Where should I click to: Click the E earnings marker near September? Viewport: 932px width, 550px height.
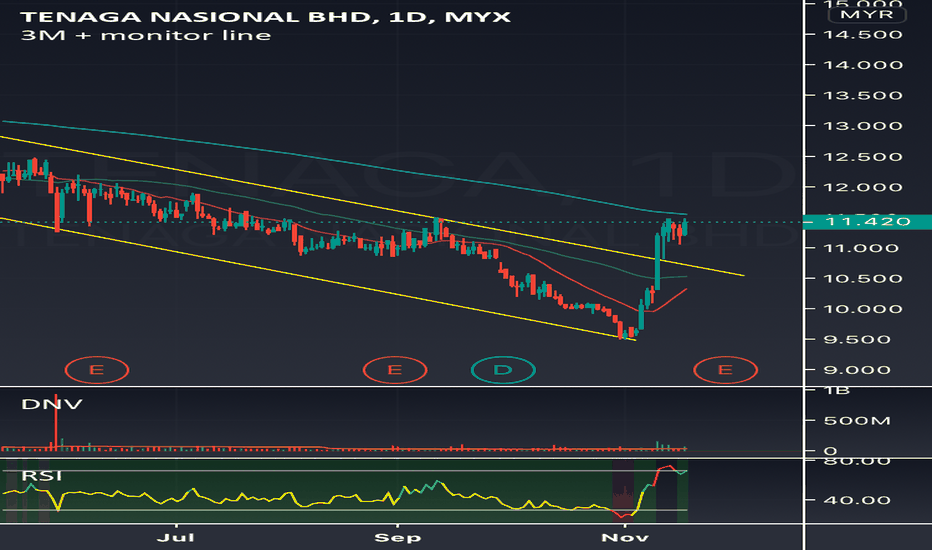395,370
